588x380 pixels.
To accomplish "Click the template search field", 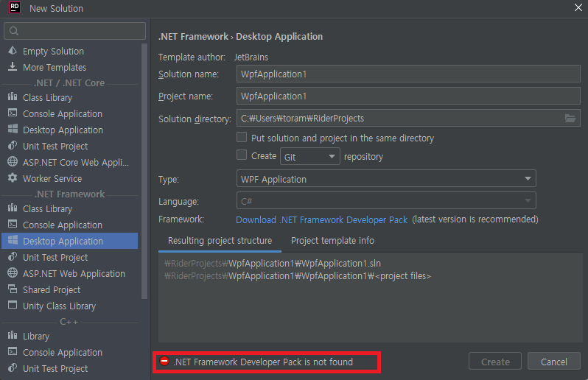I will 74,31.
